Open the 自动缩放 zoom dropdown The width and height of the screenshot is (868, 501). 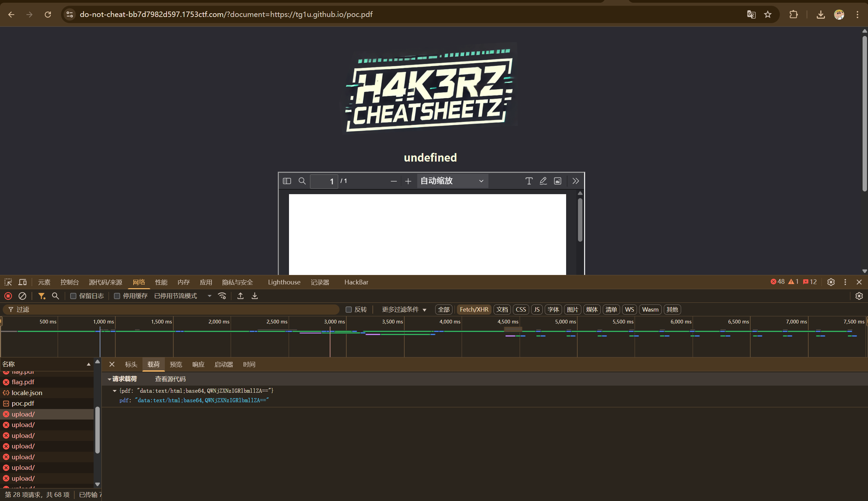(x=452, y=181)
